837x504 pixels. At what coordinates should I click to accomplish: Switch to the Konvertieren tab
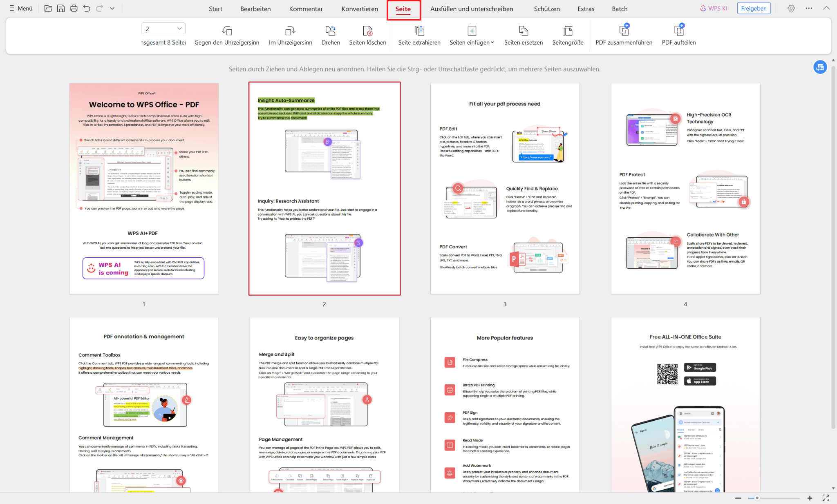click(x=359, y=9)
